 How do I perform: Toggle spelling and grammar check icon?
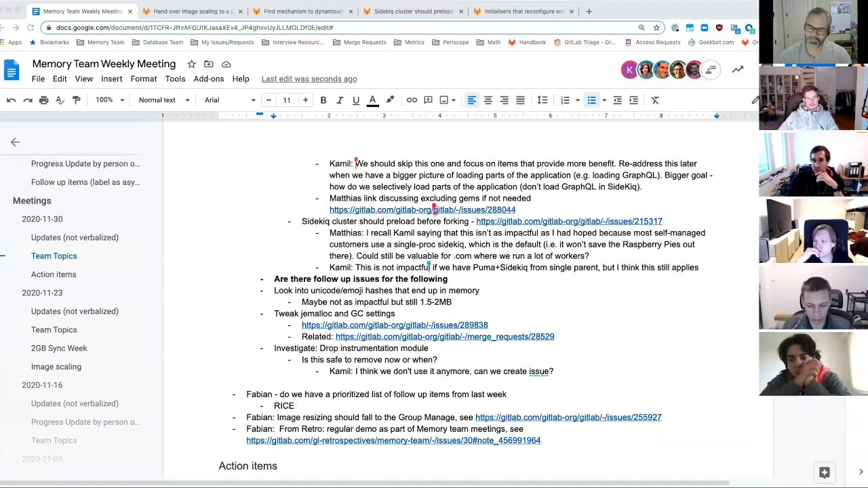pos(60,100)
